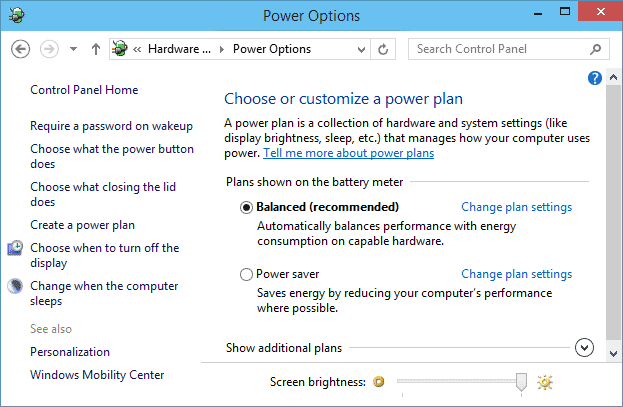The width and height of the screenshot is (623, 407).
Task: Go up one level with up arrow
Action: [x=95, y=49]
